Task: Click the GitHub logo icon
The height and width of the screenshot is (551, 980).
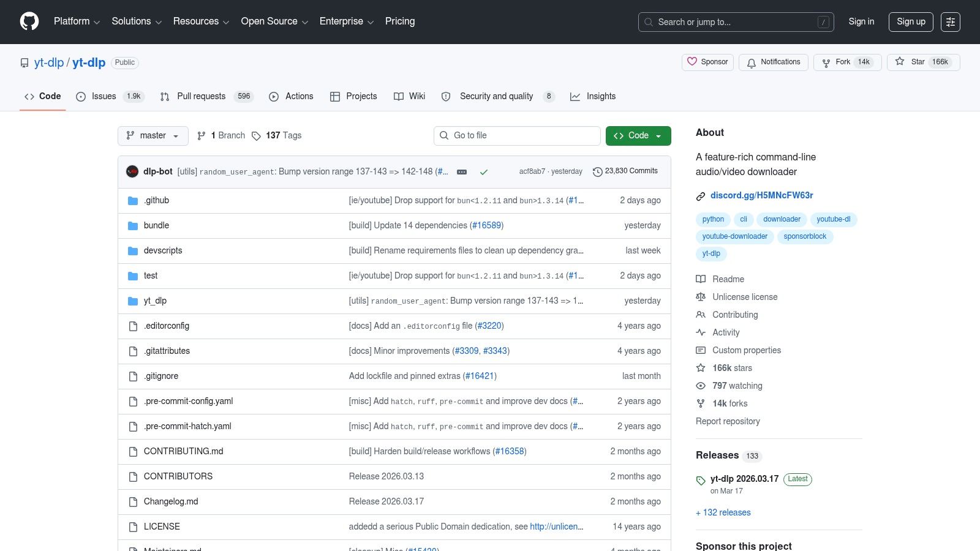Action: 29,21
